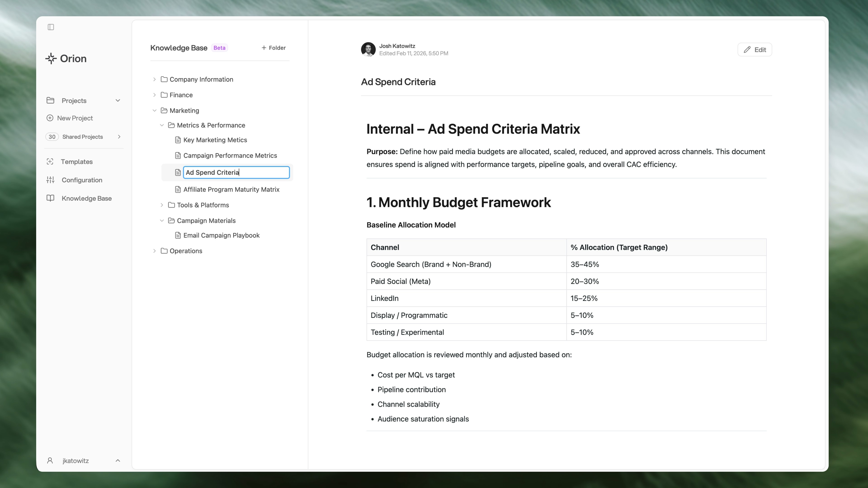Open Knowledge Base via the book icon
The width and height of the screenshot is (868, 488).
coord(50,198)
